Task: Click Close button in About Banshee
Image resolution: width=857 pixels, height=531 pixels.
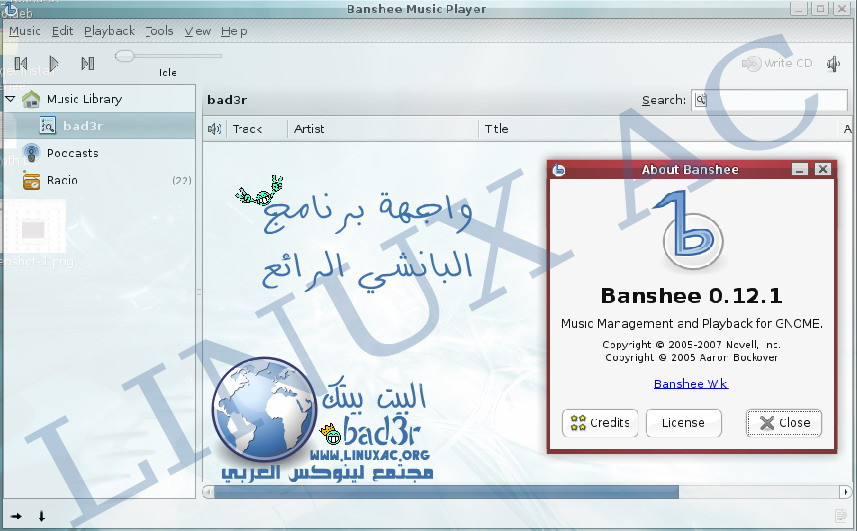Action: coord(784,423)
